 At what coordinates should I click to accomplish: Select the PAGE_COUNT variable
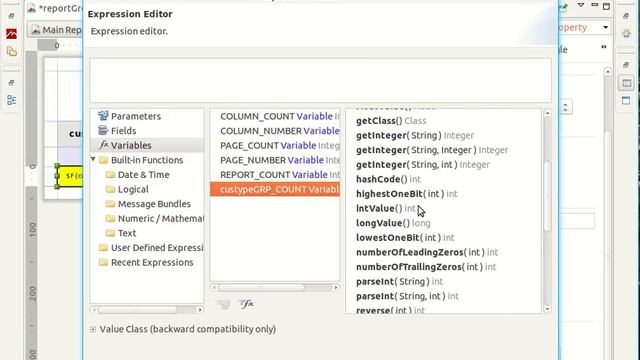[x=275, y=146]
